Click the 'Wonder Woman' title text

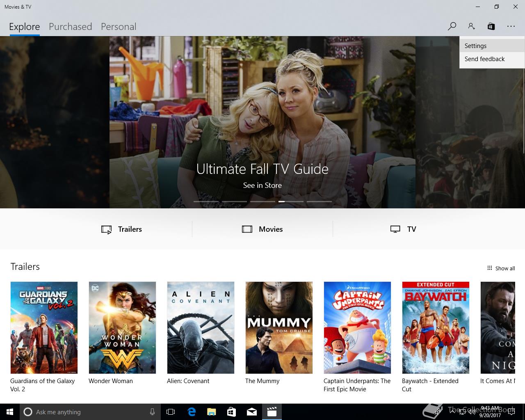tap(111, 381)
